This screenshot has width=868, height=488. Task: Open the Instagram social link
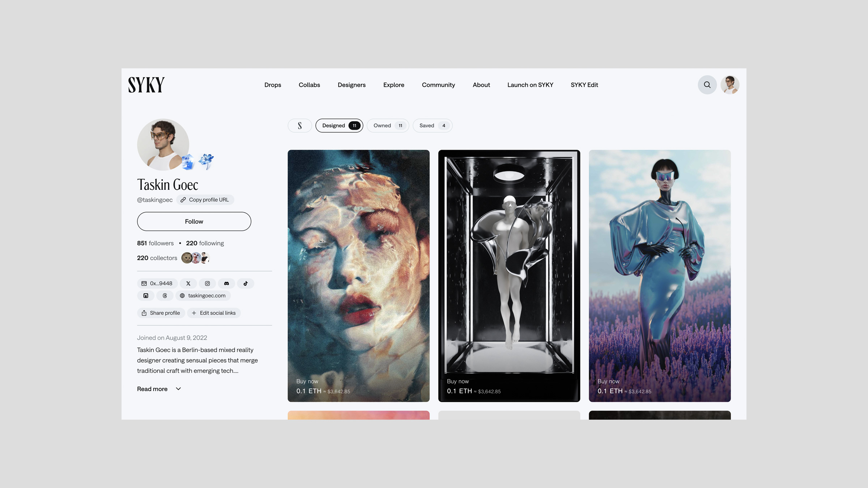tap(207, 283)
